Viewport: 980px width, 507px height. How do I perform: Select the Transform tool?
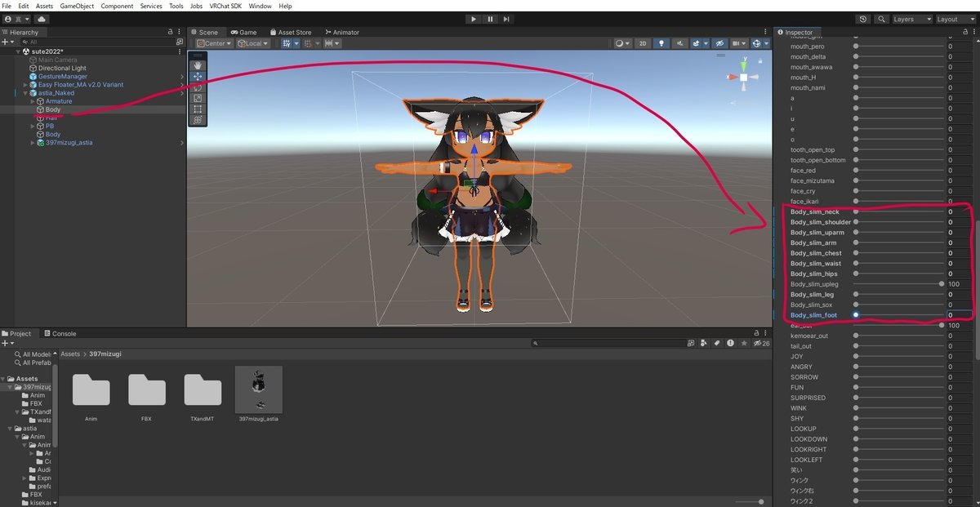197,119
